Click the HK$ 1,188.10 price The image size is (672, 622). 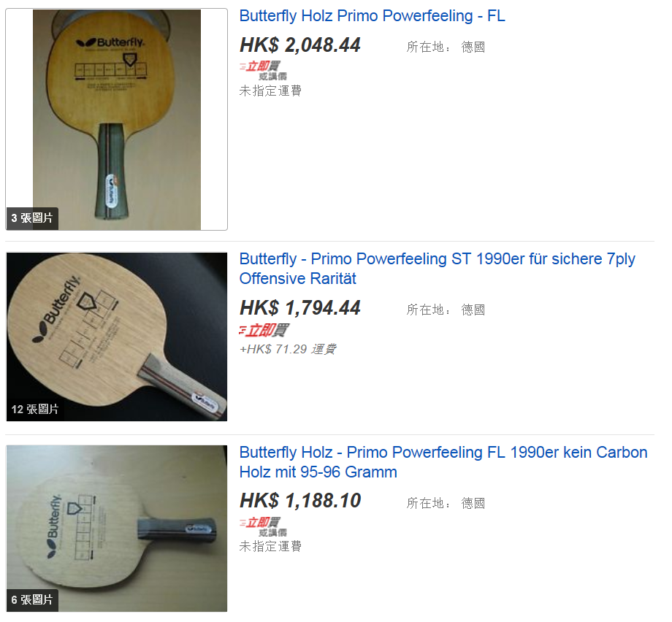[300, 501]
